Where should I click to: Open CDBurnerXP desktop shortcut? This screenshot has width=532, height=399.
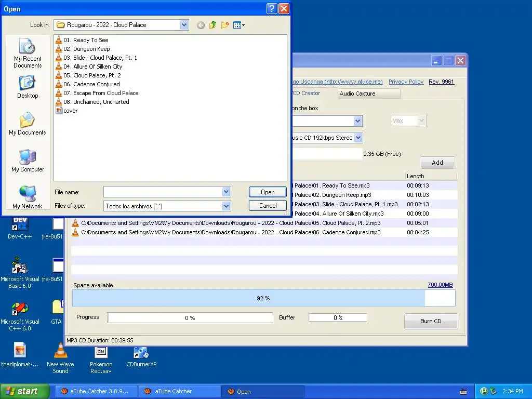pos(141,357)
